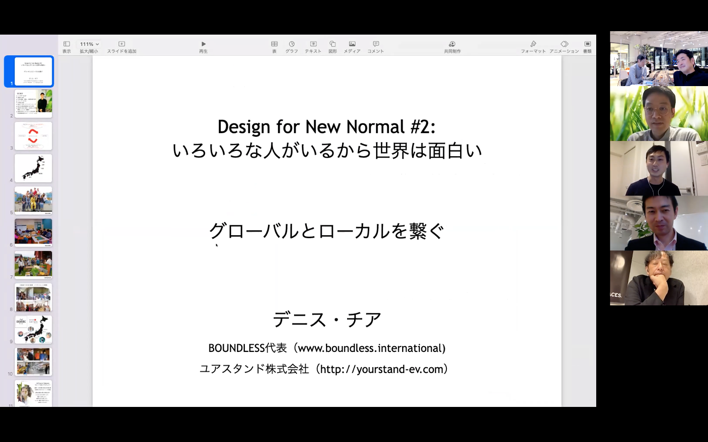Viewport: 708px width, 442px height.
Task: Select participant video of man wearing earphones
Action: click(659, 168)
